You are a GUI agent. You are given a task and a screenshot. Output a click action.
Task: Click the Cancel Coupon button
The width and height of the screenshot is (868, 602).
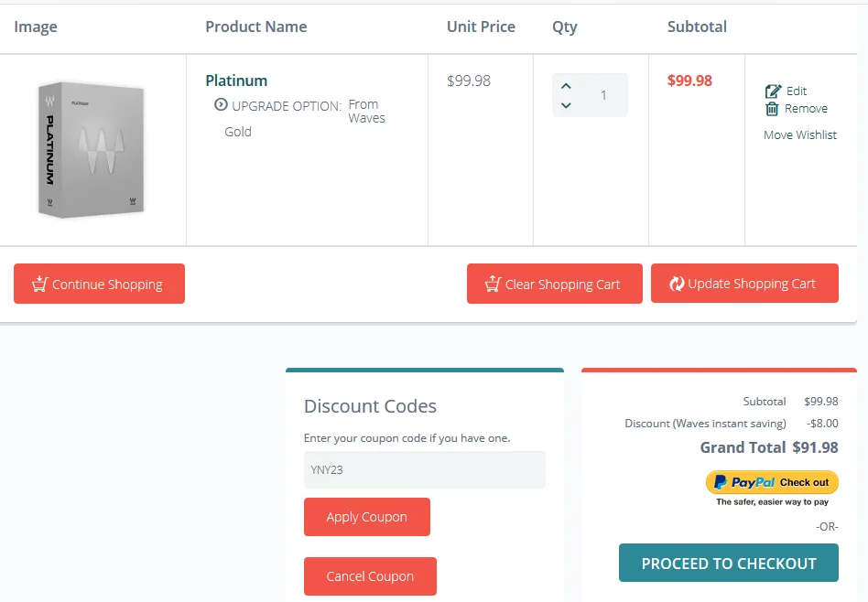point(370,576)
